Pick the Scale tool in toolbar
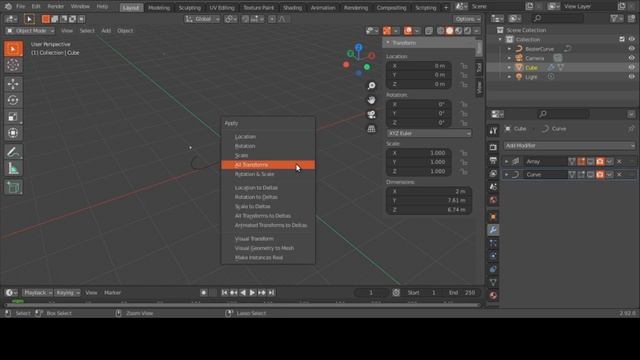Viewport: 640px width, 360px height. 13,117
